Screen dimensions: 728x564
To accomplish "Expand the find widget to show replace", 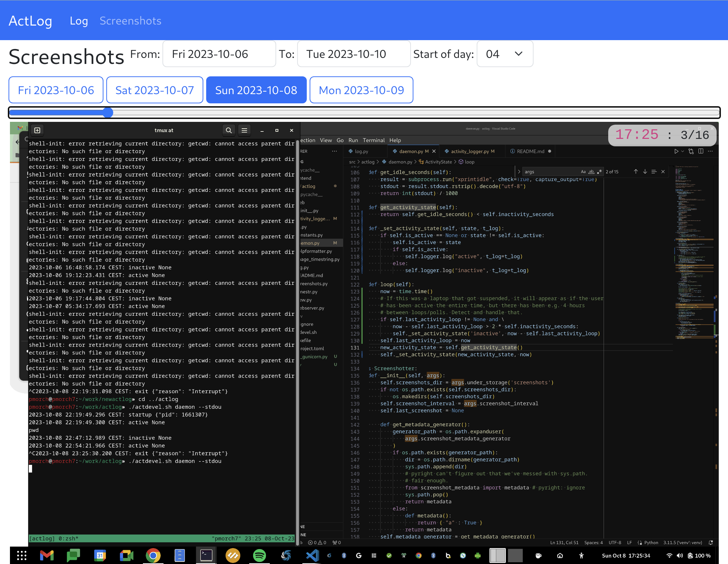I will (519, 172).
